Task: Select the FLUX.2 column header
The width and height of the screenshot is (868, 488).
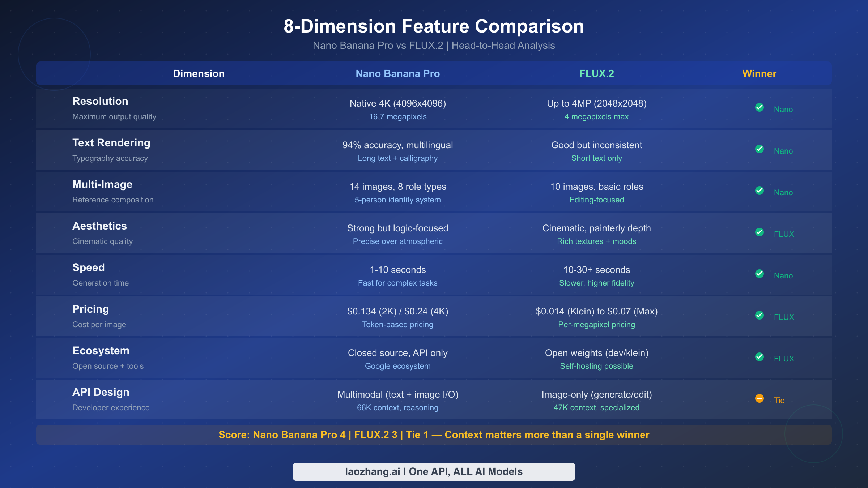Action: (596, 73)
